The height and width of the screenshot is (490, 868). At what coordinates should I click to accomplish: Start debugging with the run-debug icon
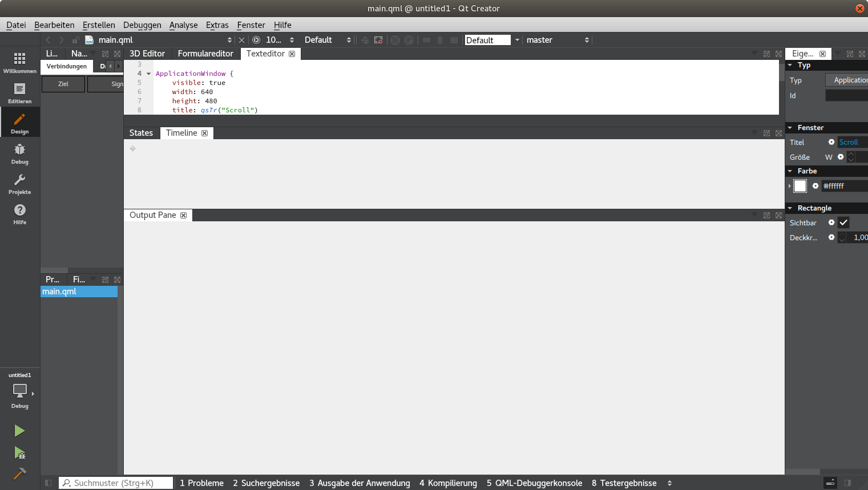(x=19, y=453)
